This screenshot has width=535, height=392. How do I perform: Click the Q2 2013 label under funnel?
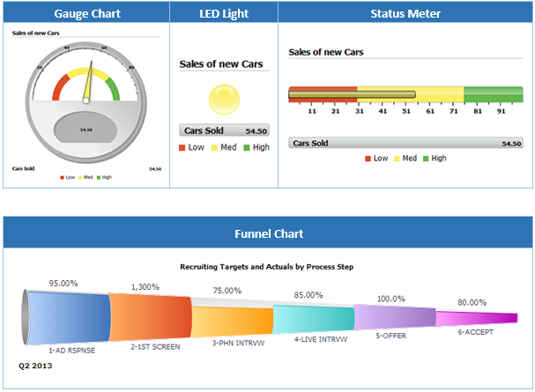pyautogui.click(x=37, y=363)
